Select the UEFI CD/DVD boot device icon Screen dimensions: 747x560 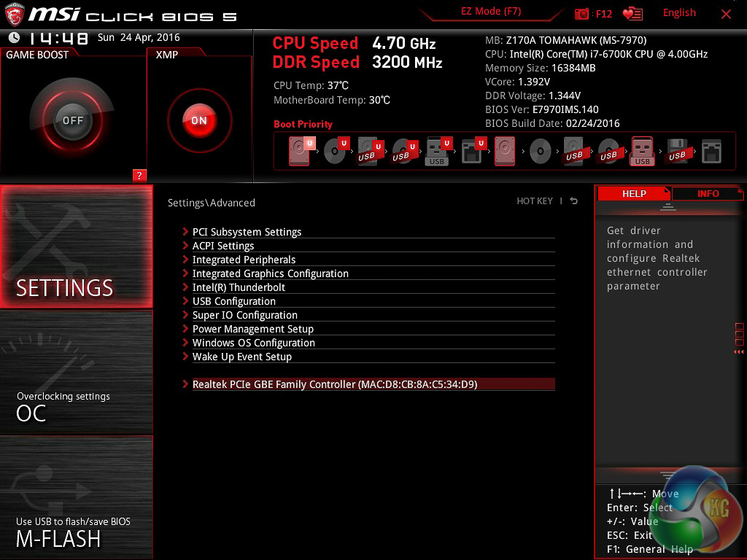(336, 151)
